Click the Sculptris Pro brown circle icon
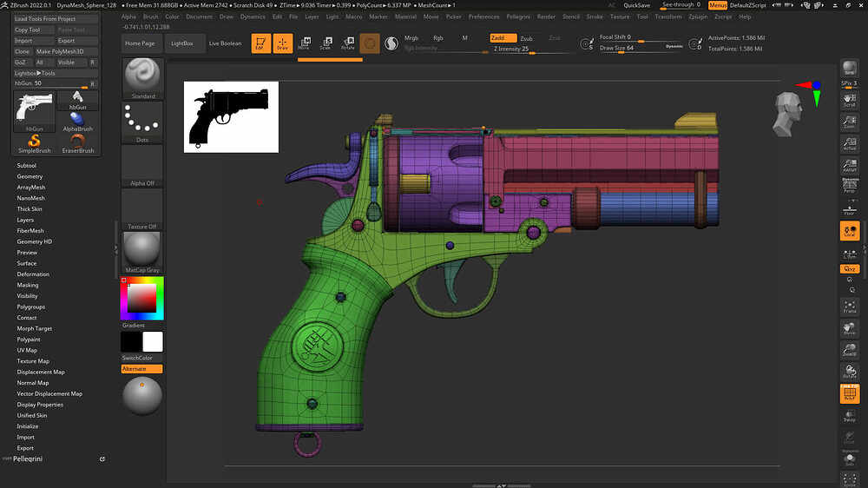Viewport: 868px width, 488px height. (x=370, y=43)
